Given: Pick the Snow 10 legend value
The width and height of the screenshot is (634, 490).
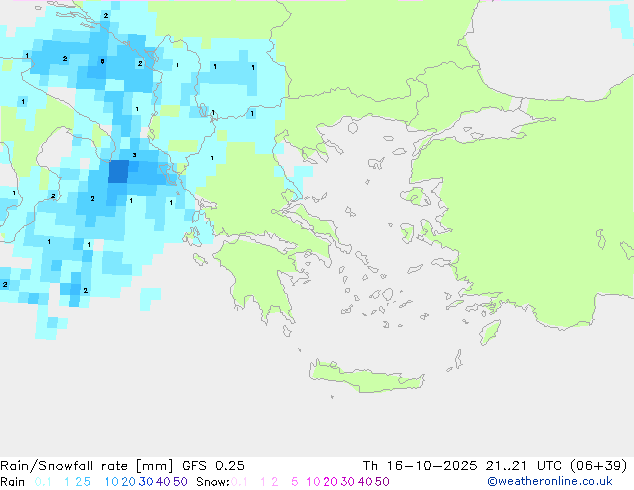Looking at the screenshot, I should pos(313,482).
